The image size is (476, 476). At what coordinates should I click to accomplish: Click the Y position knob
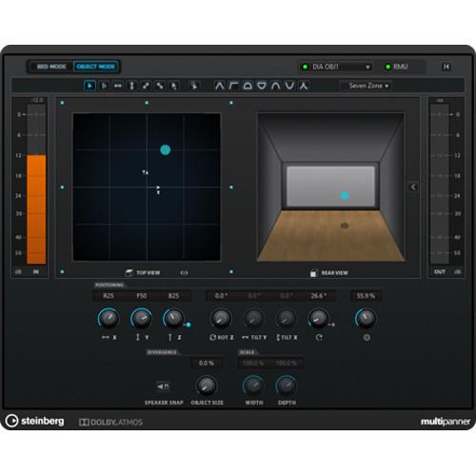click(x=141, y=318)
